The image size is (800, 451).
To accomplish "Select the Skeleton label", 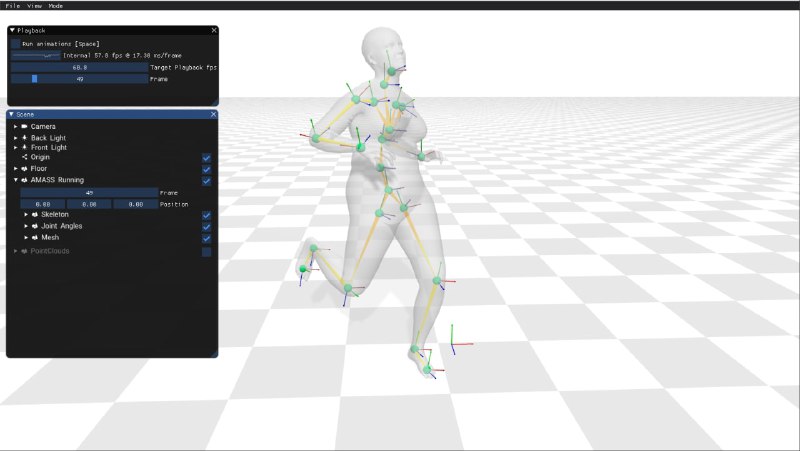I will coord(55,215).
